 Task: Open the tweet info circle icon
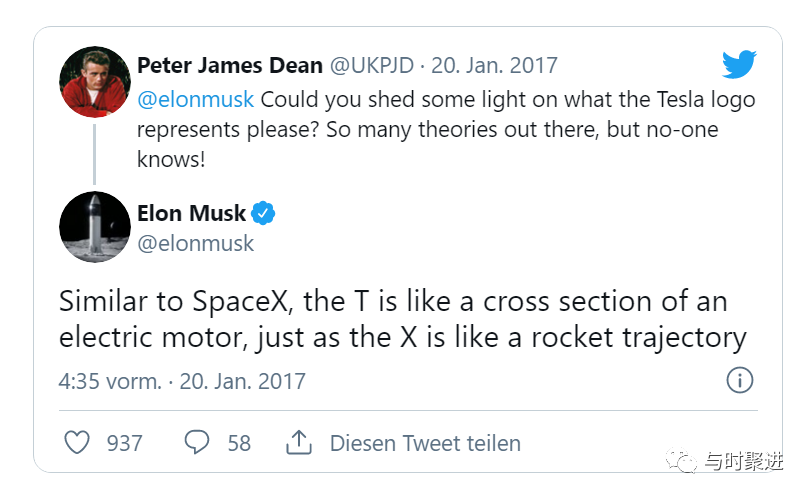739,380
